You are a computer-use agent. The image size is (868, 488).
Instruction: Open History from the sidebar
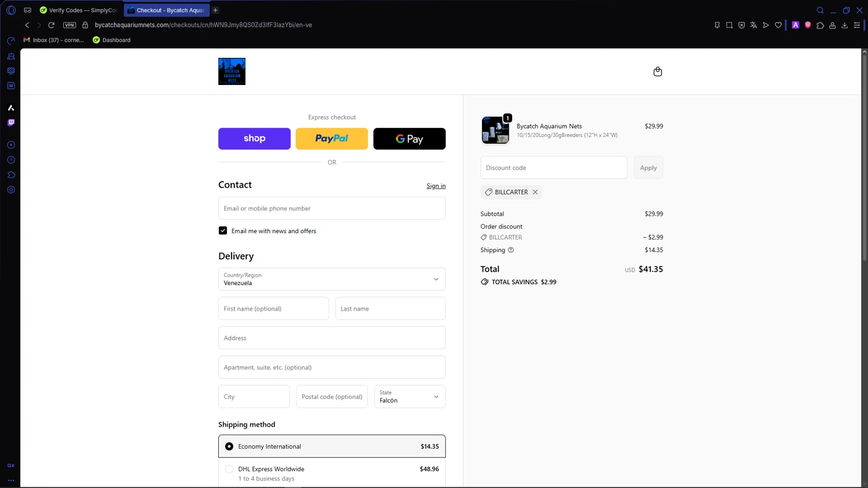pos(11,160)
